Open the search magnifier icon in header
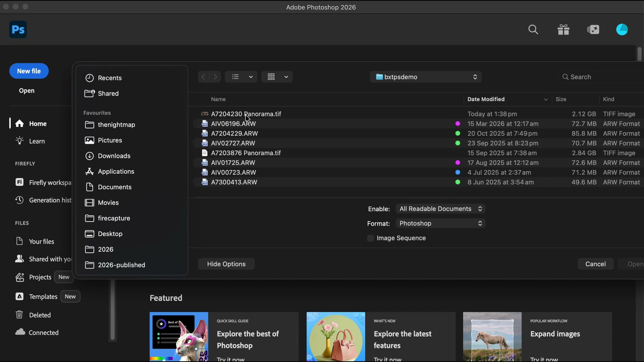This screenshot has height=362, width=644. [533, 29]
